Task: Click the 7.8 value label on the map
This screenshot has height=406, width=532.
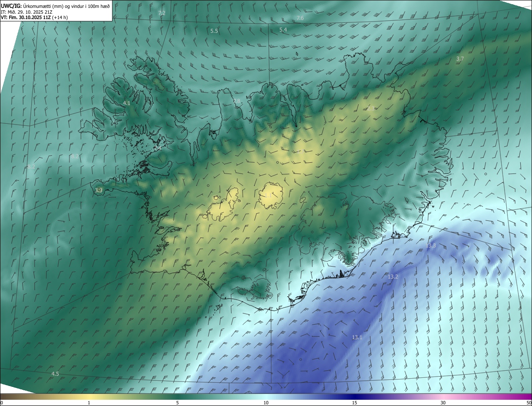Action: coord(237,101)
